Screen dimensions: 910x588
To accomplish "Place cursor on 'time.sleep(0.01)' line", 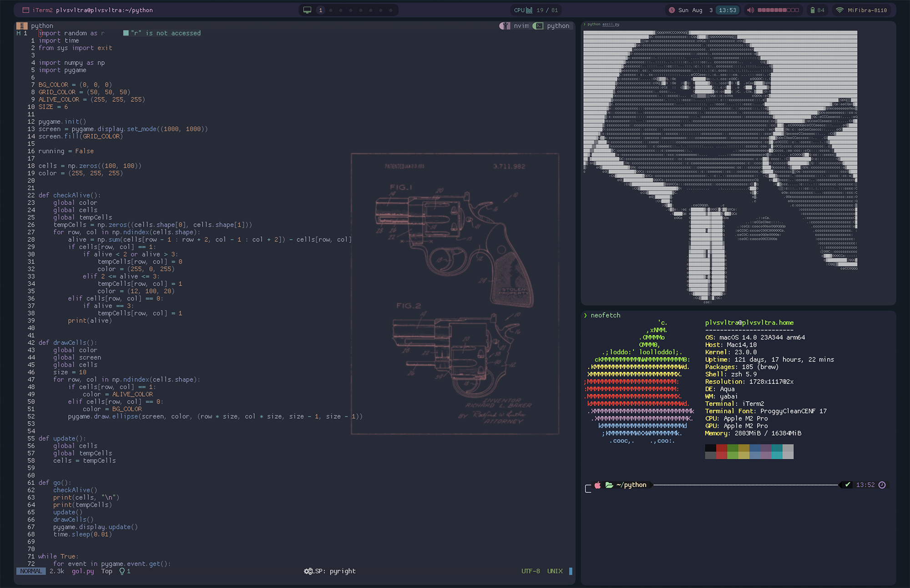I will [82, 534].
